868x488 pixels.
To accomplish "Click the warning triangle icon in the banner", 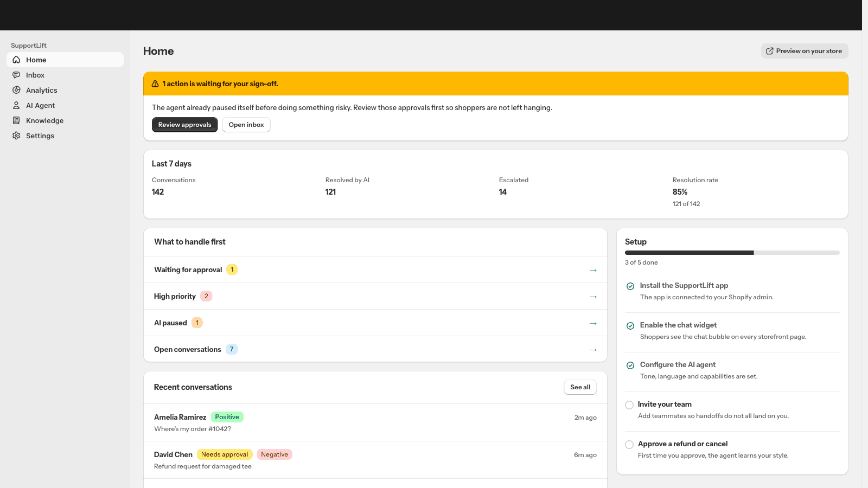I will [x=155, y=84].
